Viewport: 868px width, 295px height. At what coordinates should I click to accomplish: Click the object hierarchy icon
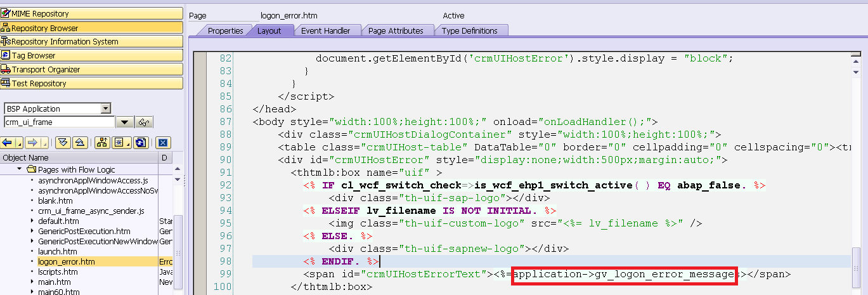(x=102, y=143)
